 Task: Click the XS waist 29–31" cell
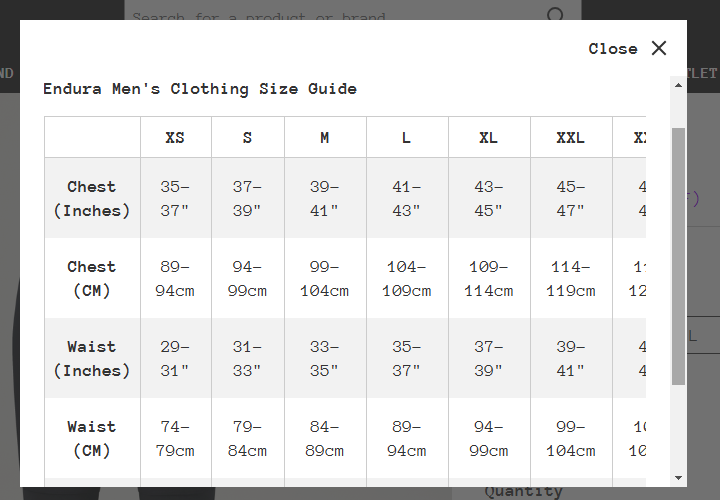[x=175, y=358]
